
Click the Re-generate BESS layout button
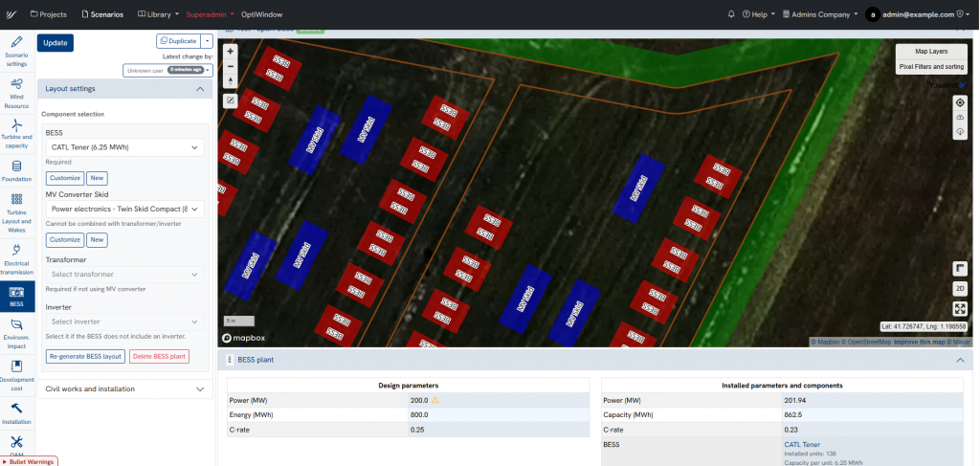(x=86, y=356)
